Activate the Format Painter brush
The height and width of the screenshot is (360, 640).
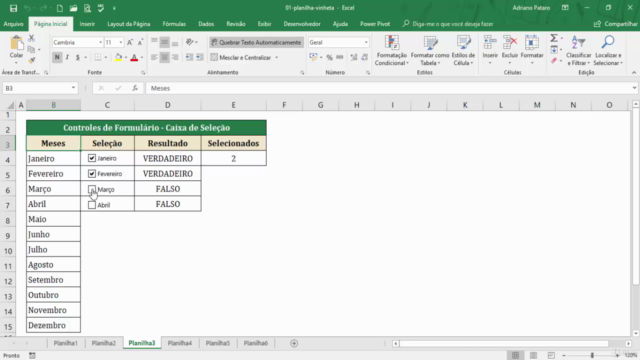[x=31, y=60]
